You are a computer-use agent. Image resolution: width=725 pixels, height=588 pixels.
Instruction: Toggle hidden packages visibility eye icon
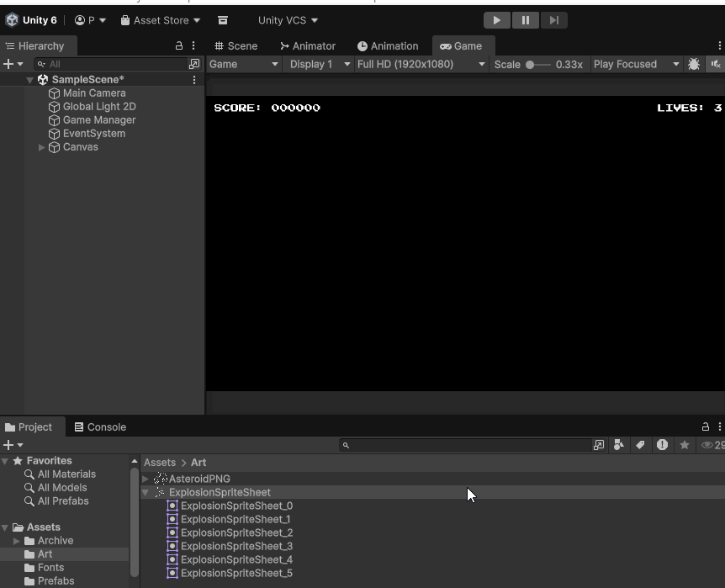[x=712, y=445]
